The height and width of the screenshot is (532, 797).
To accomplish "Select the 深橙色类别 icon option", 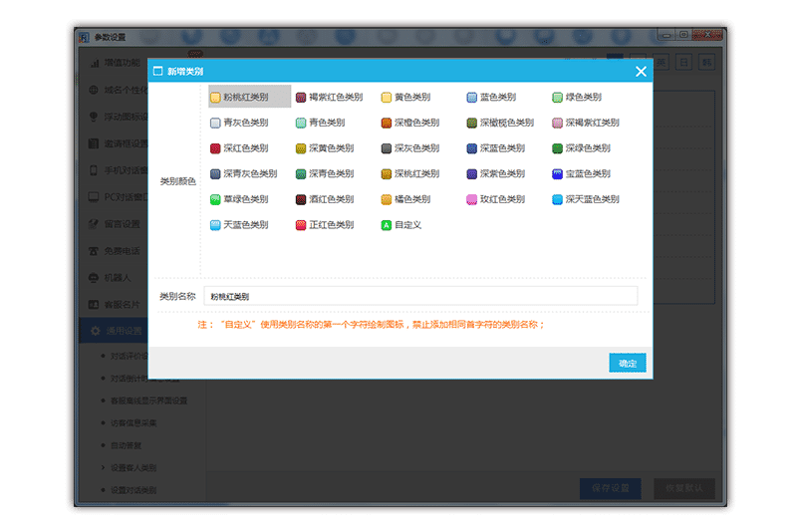I will point(410,123).
